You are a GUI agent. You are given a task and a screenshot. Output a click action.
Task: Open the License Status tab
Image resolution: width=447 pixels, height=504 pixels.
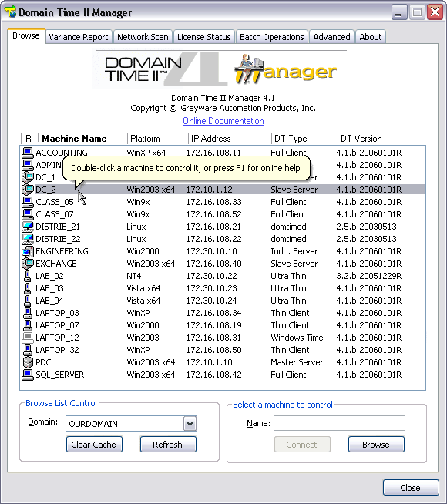tap(204, 37)
